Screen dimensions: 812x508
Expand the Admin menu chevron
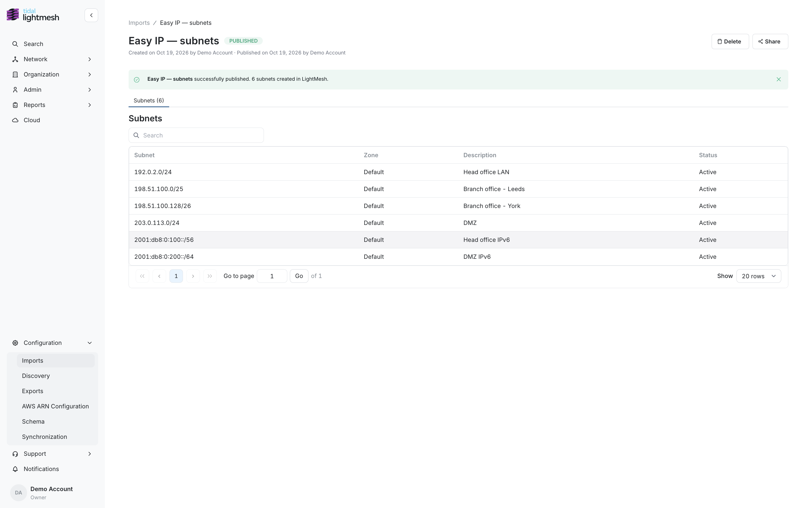90,90
